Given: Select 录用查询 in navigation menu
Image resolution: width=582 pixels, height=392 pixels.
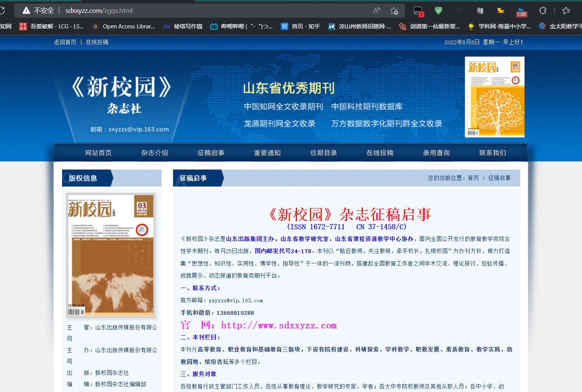Looking at the screenshot, I should coord(436,153).
